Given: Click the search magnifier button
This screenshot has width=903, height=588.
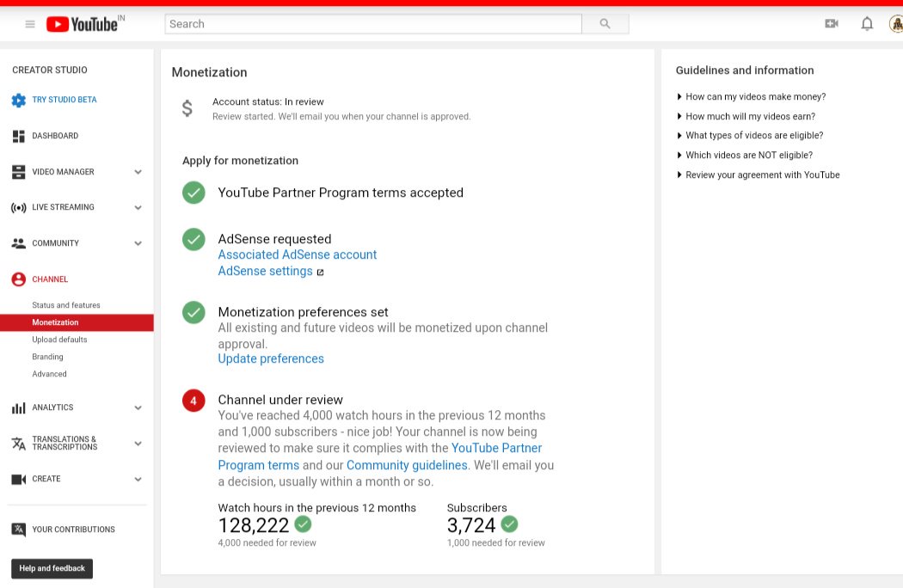Looking at the screenshot, I should [x=605, y=23].
